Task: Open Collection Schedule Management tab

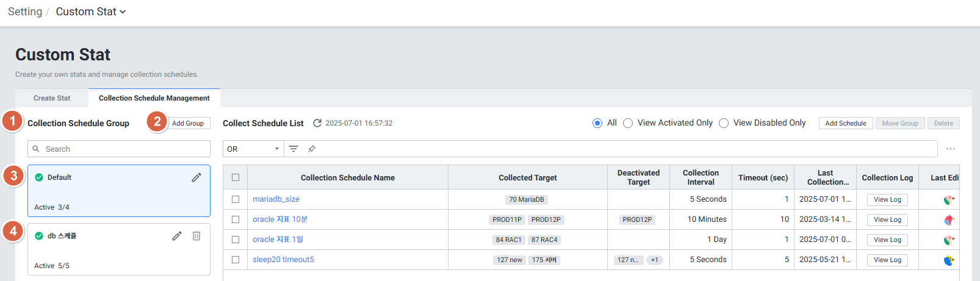Action: (154, 98)
